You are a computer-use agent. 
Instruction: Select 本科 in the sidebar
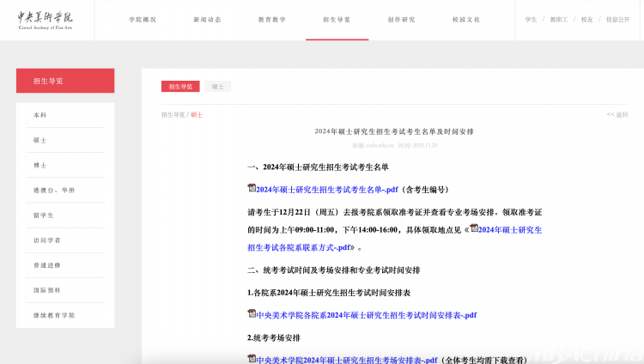click(x=39, y=115)
